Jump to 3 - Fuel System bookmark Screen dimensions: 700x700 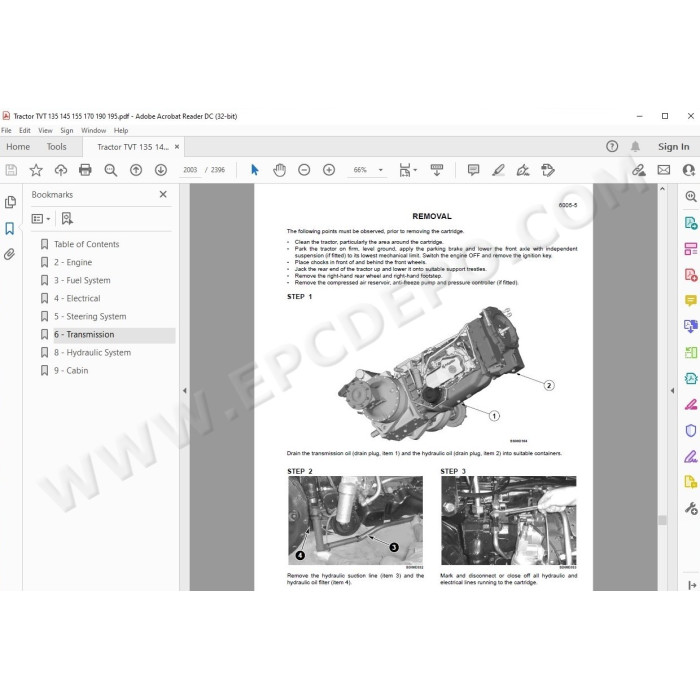[x=82, y=280]
